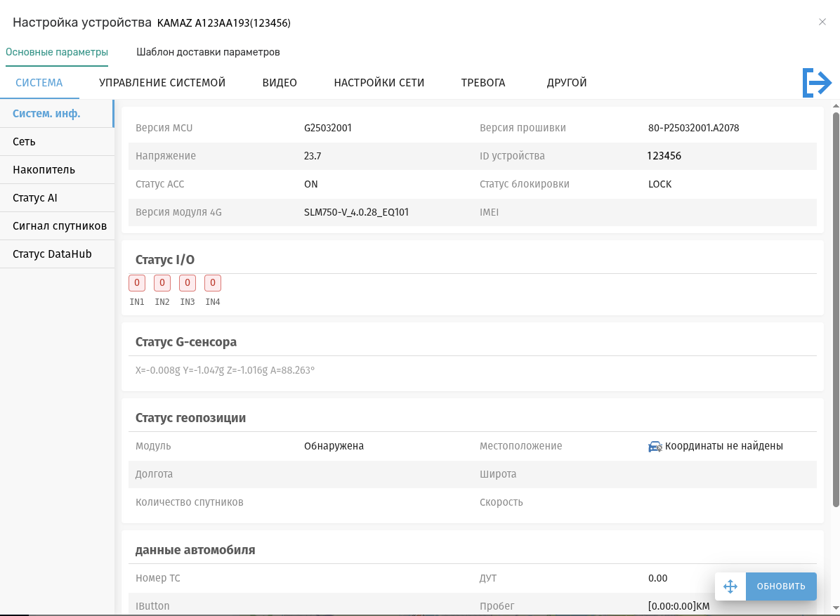Click the move crosshair icon near Обновить
840x616 pixels.
coord(730,586)
